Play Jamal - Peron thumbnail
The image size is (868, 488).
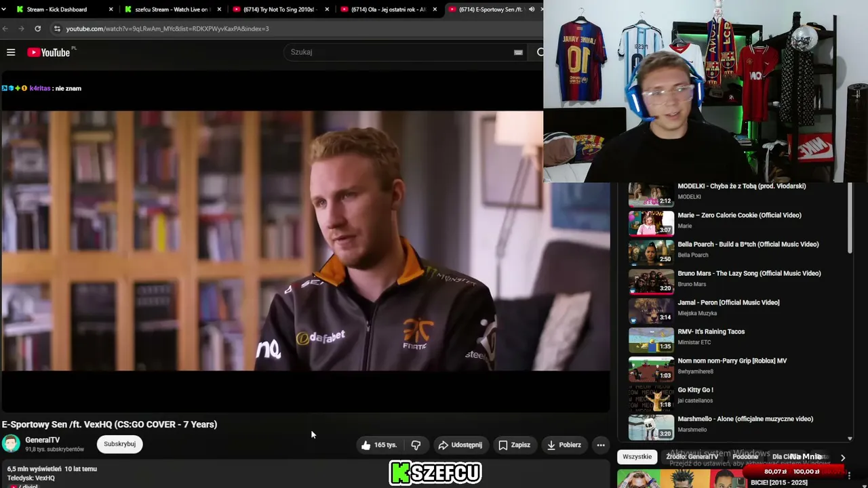[x=651, y=310]
